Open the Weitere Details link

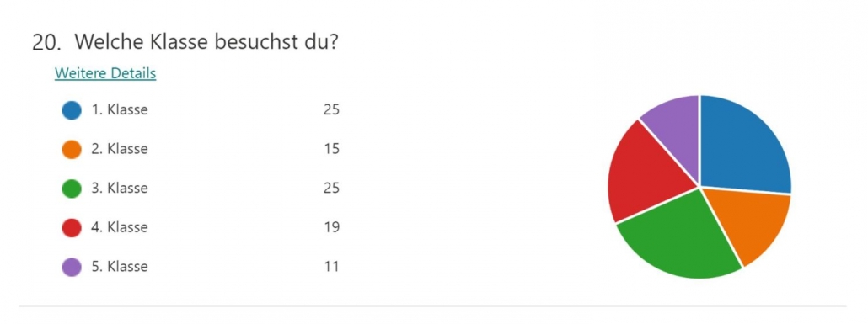click(x=105, y=73)
